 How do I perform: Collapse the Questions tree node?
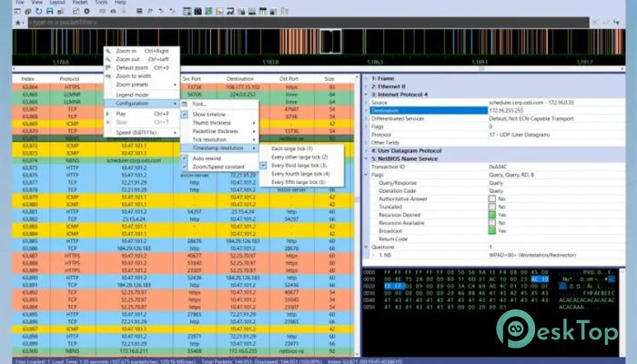(366, 247)
